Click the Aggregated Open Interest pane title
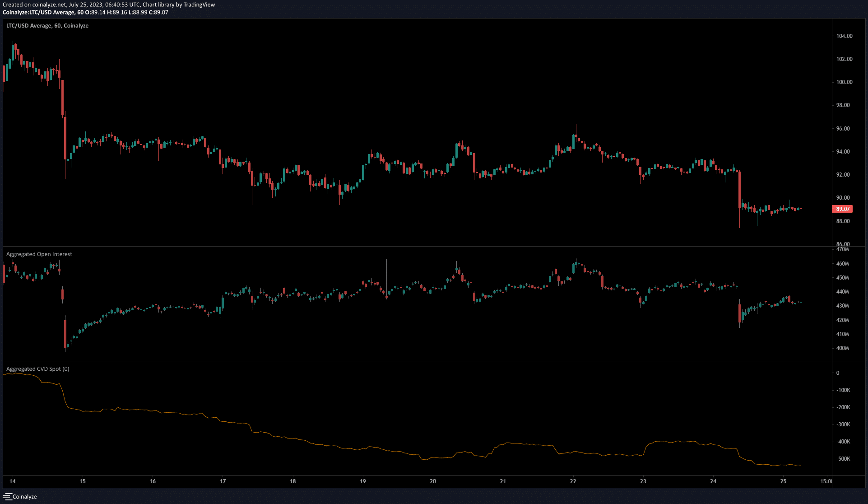868x504 pixels. coord(39,254)
